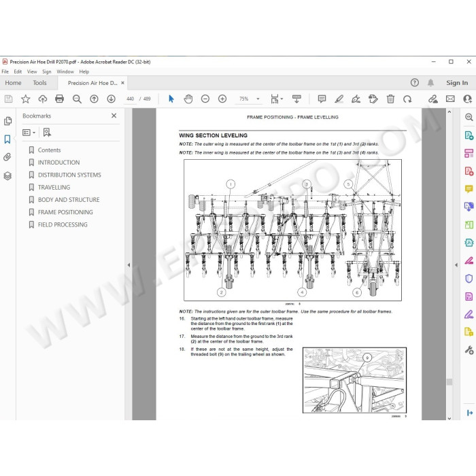Viewport: 476px width, 476px height.
Task: Open the fit page options
Action: 276,99
